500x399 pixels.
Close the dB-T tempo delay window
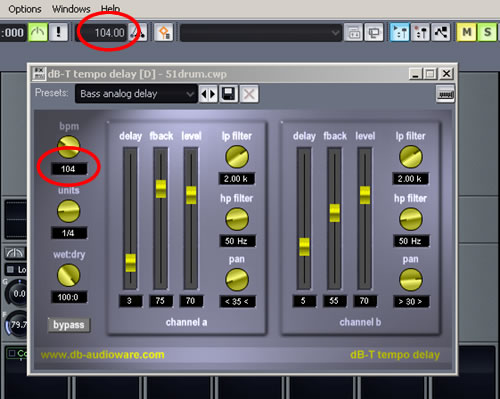446,74
